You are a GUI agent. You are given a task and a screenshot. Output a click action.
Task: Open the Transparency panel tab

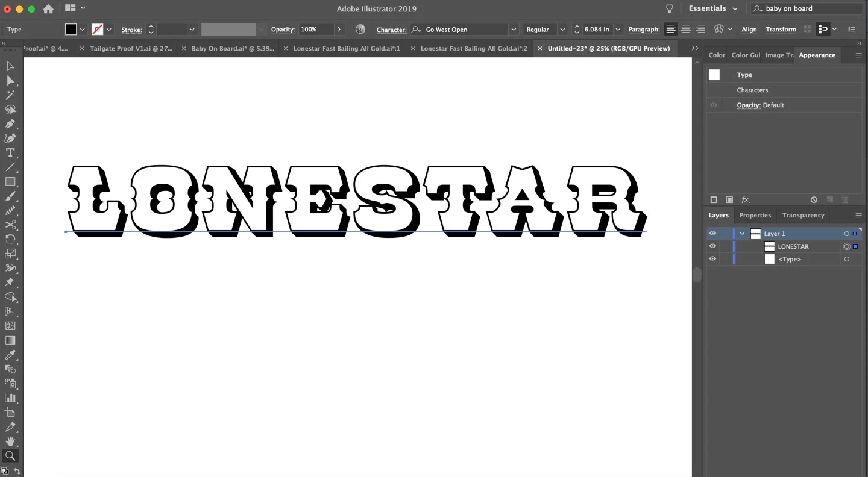tap(803, 215)
